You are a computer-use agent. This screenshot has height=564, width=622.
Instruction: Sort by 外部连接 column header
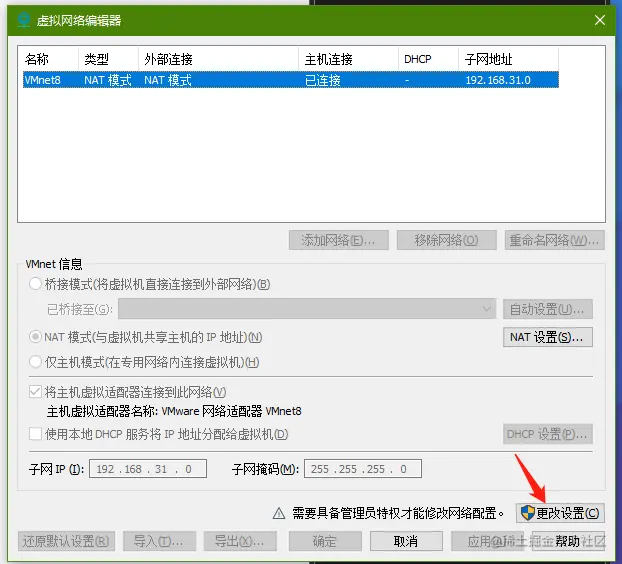(x=218, y=59)
